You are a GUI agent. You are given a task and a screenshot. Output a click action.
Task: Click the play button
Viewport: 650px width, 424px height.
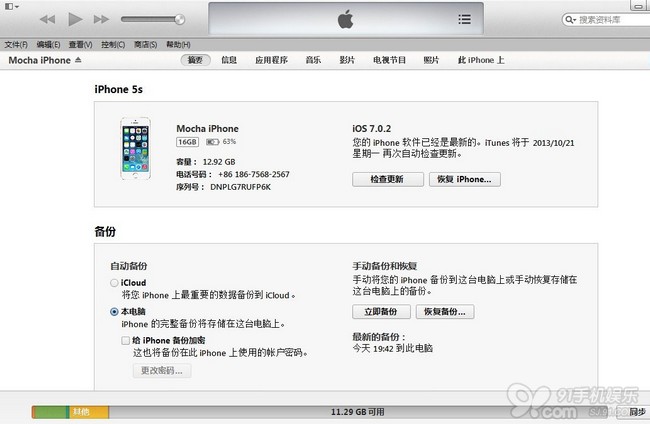[x=75, y=19]
